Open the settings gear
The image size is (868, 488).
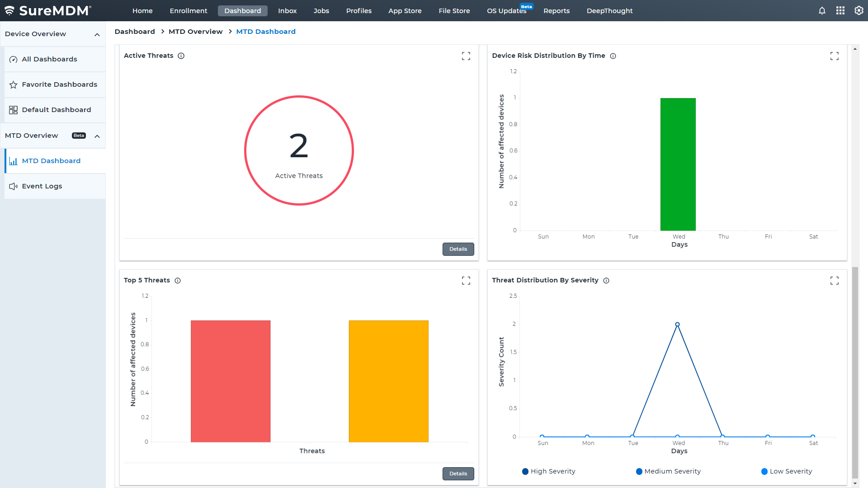click(859, 10)
